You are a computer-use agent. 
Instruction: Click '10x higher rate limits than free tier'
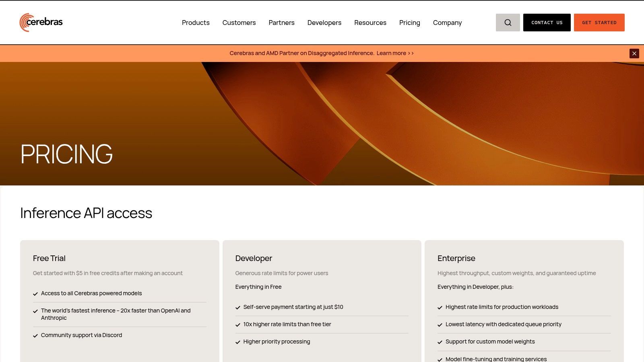tap(287, 324)
